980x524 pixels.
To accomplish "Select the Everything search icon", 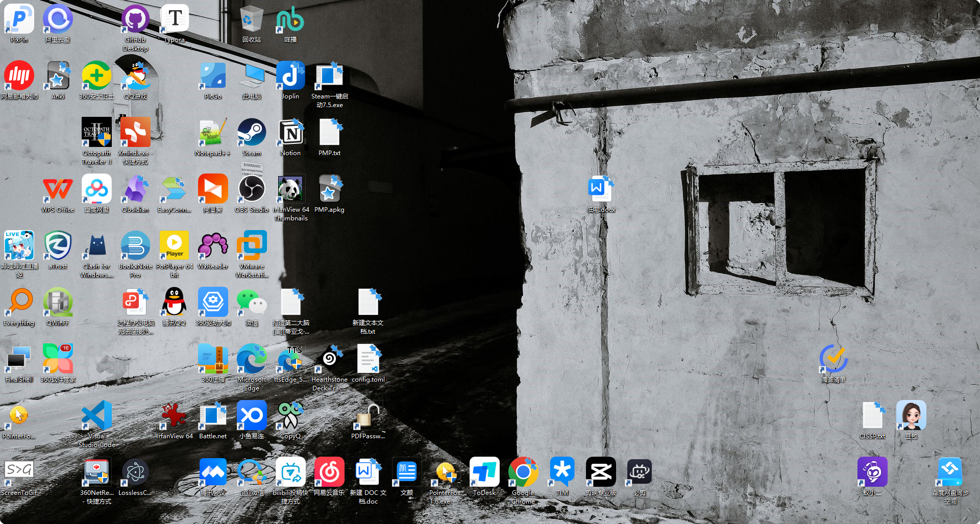I will (19, 303).
